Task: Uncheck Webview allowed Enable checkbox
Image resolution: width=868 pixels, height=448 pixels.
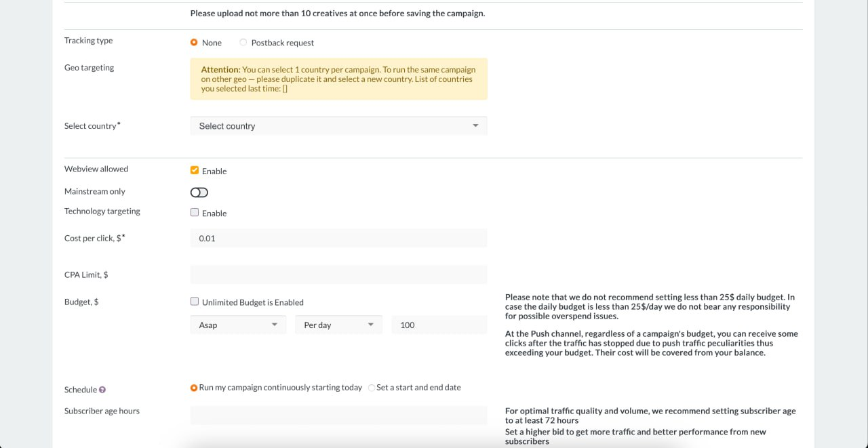Action: (x=195, y=171)
